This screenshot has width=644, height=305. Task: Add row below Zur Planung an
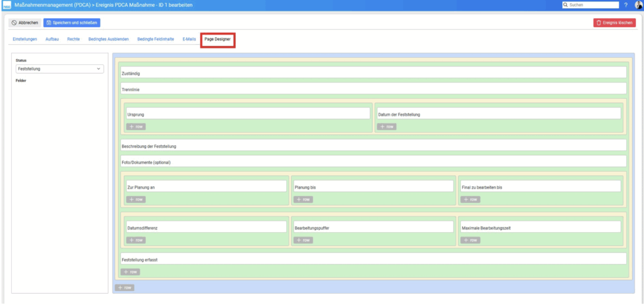[x=135, y=199]
